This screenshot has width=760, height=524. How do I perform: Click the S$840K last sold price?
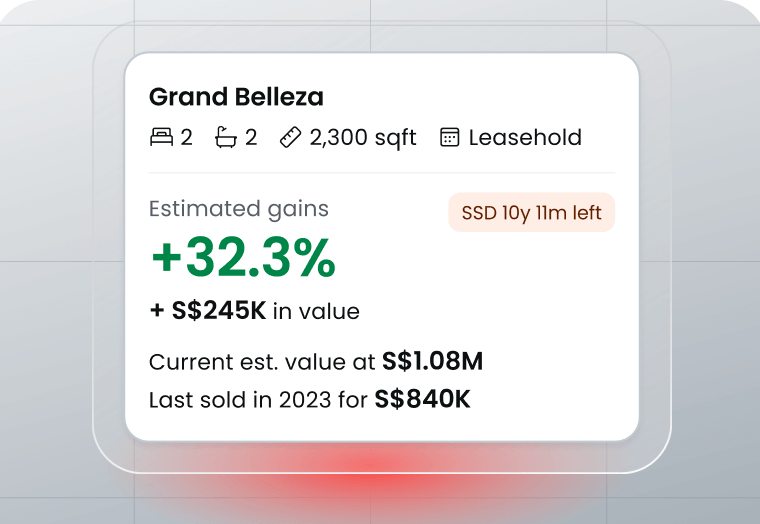tap(422, 400)
